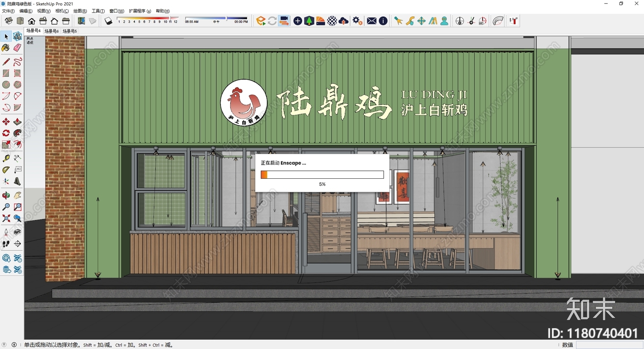Activate the Orbit tool

pyautogui.click(x=6, y=196)
